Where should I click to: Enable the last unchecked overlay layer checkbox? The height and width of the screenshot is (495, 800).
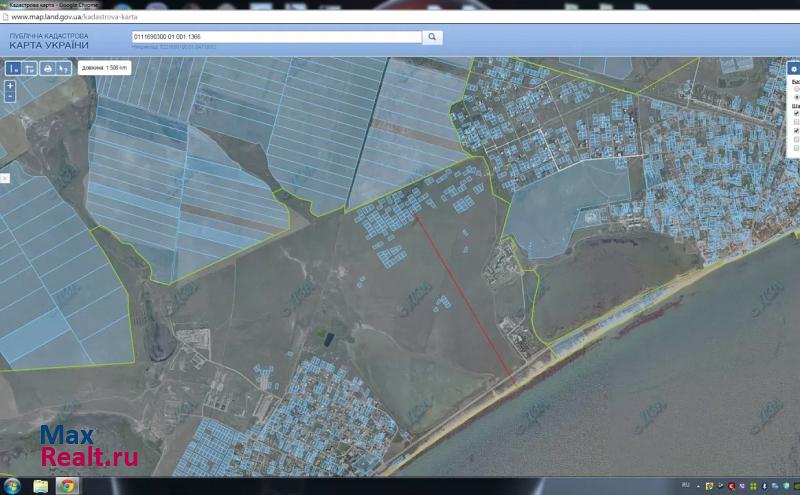click(x=796, y=149)
